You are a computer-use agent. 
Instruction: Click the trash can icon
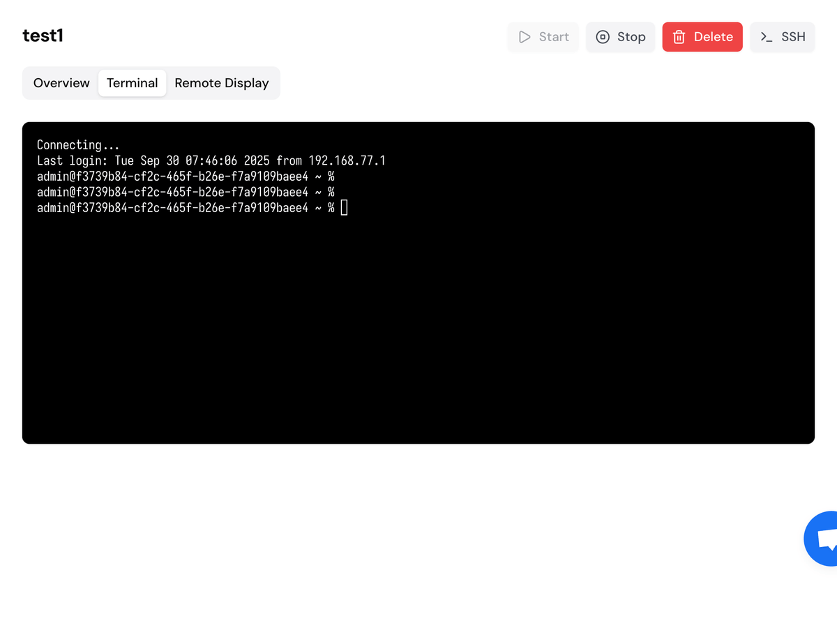679,37
